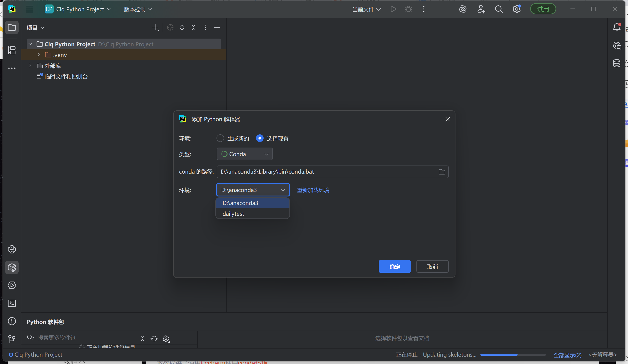Viewport: 628px width, 364px height.
Task: Click the Run current file button
Action: [x=393, y=9]
